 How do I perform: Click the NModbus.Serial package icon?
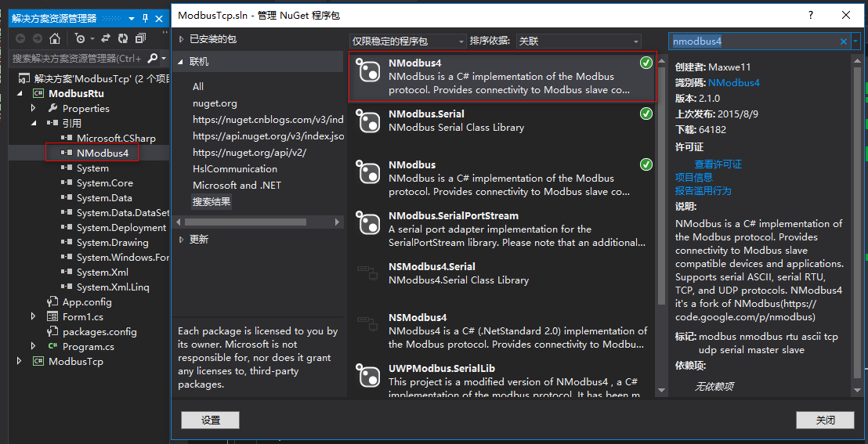coord(367,121)
